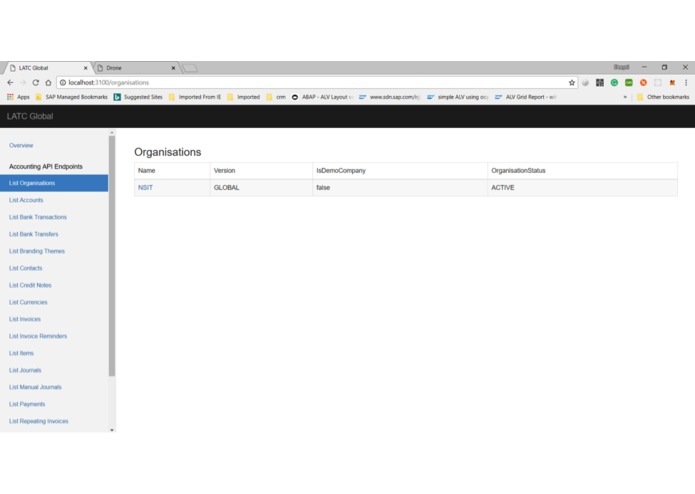Open List Invoice Reminders
This screenshot has height=494, width=695.
coord(38,336)
